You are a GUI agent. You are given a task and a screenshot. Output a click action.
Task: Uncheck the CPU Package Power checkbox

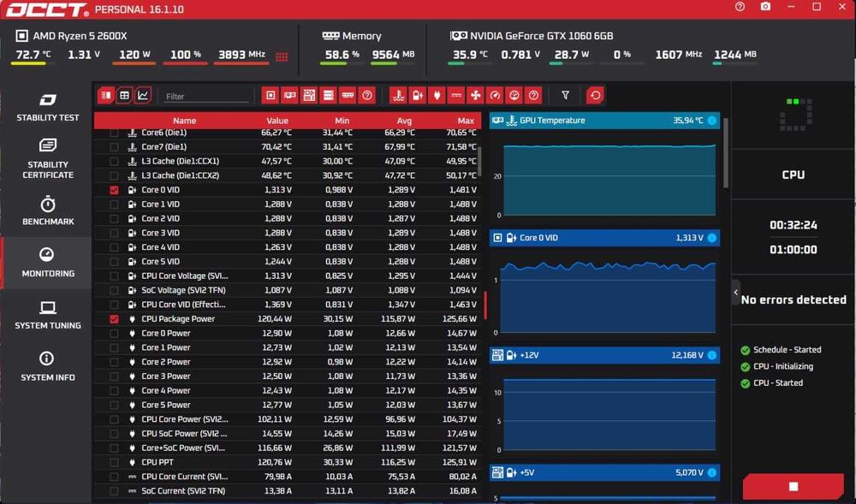click(114, 319)
